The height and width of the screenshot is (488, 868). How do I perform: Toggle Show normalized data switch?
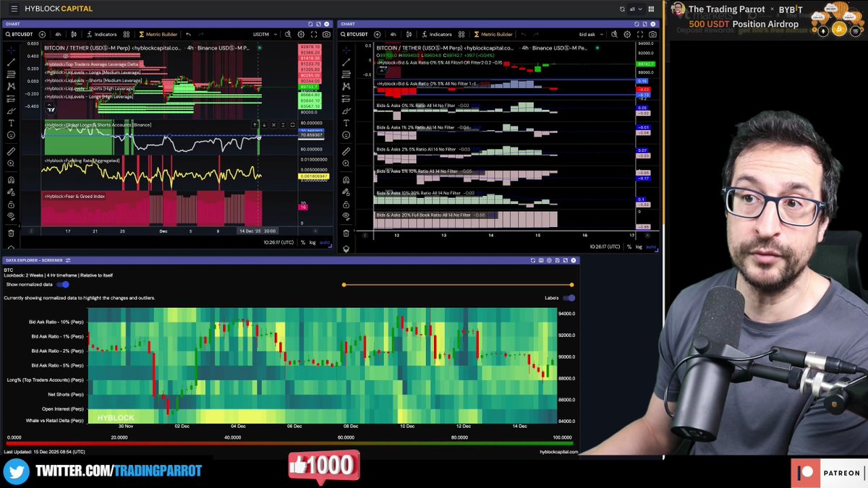pos(63,285)
